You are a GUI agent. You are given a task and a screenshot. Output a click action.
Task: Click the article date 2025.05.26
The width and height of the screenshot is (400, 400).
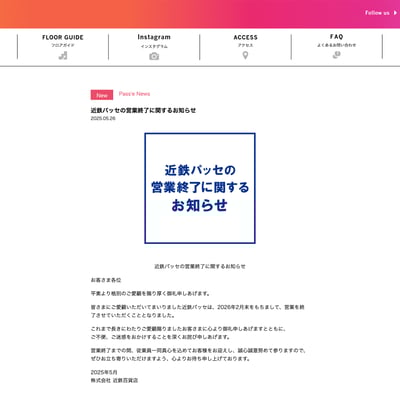pos(103,118)
